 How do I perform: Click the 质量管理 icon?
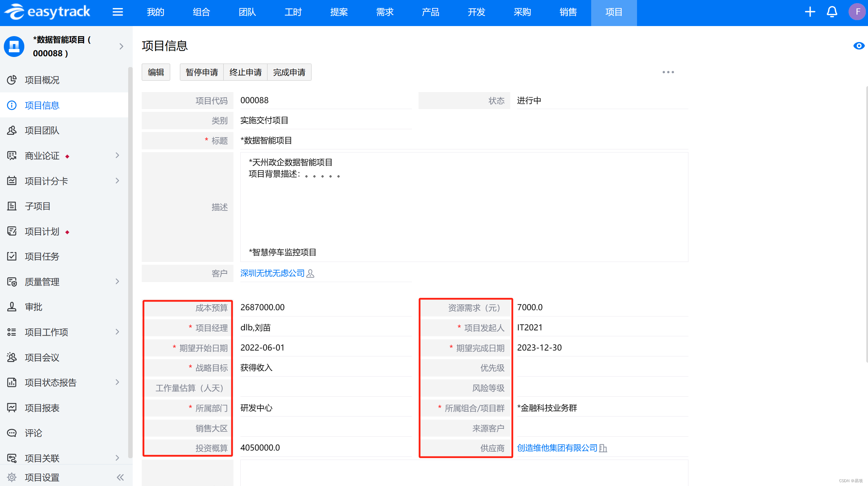click(x=12, y=282)
